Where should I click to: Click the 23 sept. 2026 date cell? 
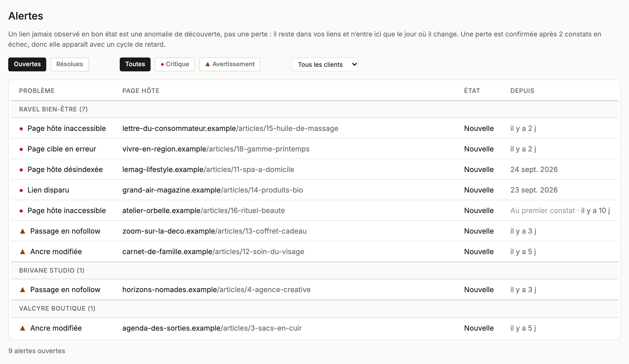(x=534, y=190)
